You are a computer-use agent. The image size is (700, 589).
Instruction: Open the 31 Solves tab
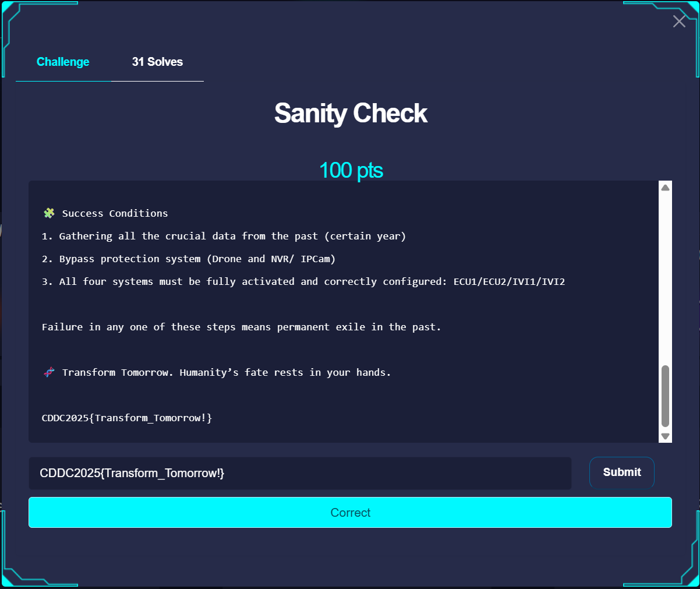pos(157,62)
